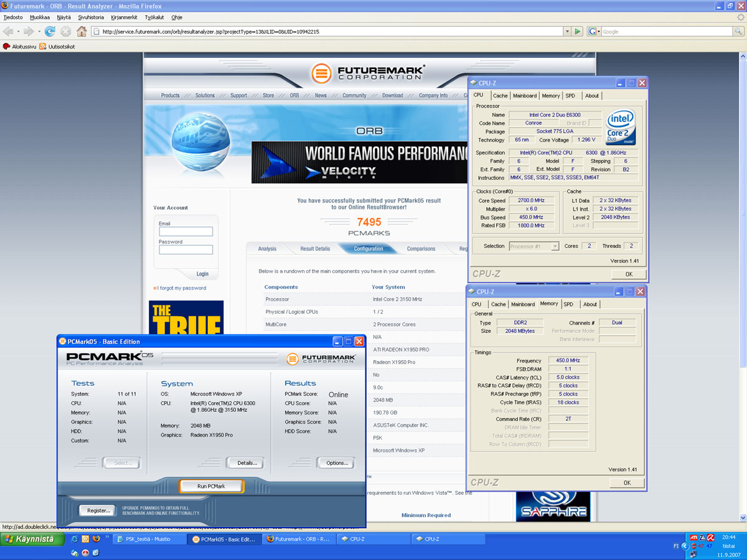The height and width of the screenshot is (560, 747).
Task: Click the Firefox URL address bar
Action: pyautogui.click(x=327, y=31)
